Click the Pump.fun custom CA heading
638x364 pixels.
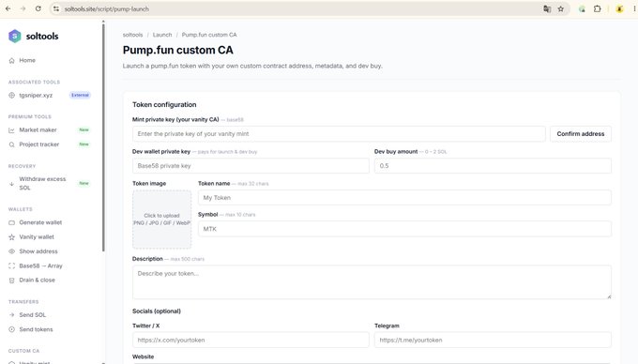(x=178, y=50)
